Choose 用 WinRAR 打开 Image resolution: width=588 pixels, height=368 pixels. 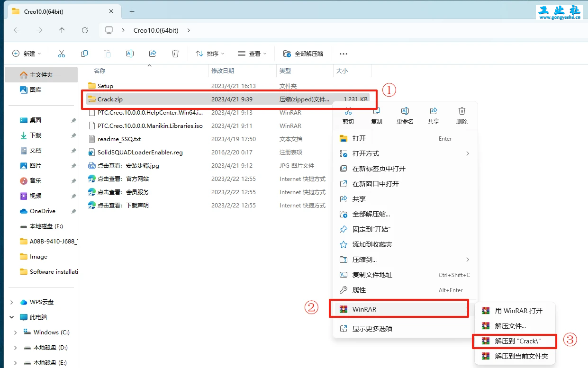pos(515,311)
